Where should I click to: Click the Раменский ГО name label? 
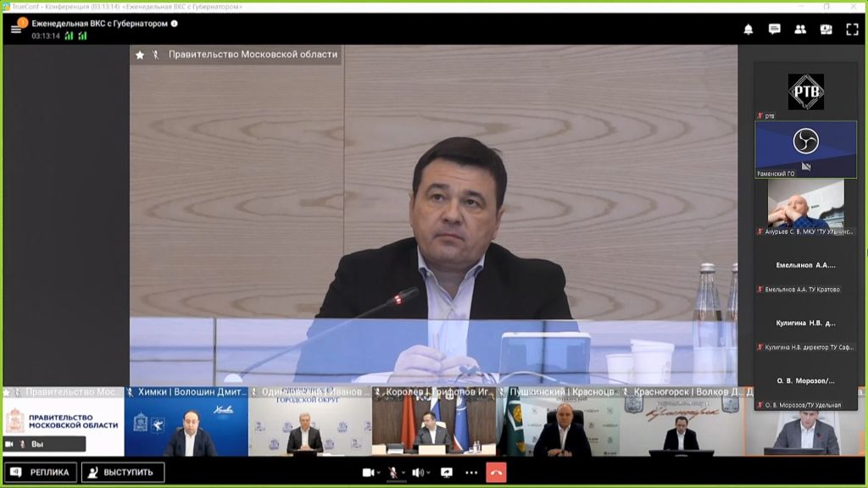(x=776, y=174)
